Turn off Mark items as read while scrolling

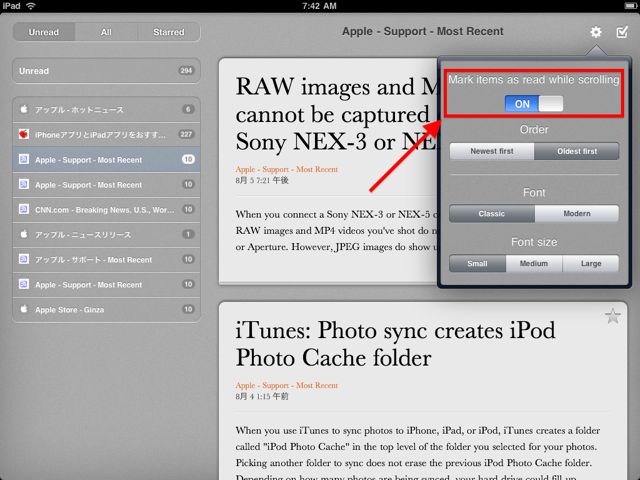tap(534, 104)
